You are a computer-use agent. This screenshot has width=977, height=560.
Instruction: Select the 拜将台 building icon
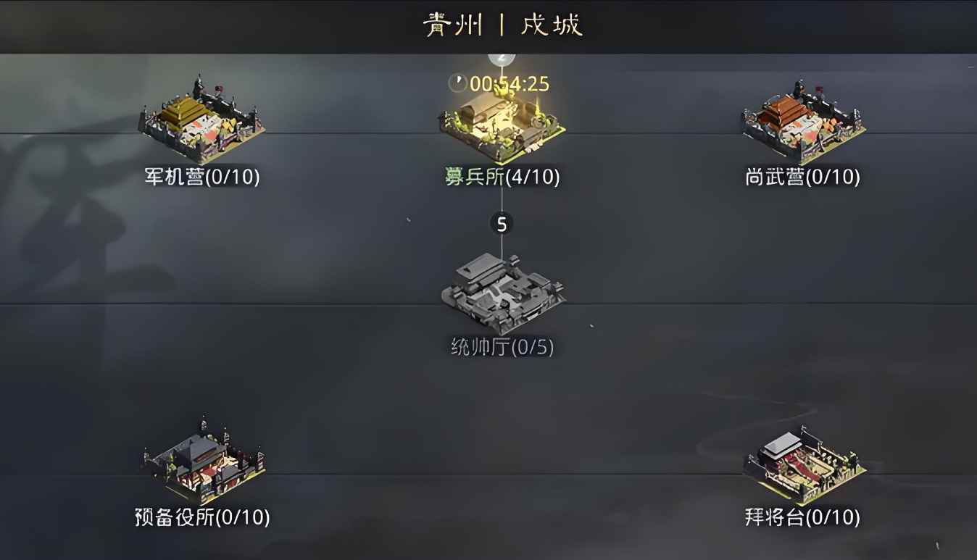[x=804, y=464]
